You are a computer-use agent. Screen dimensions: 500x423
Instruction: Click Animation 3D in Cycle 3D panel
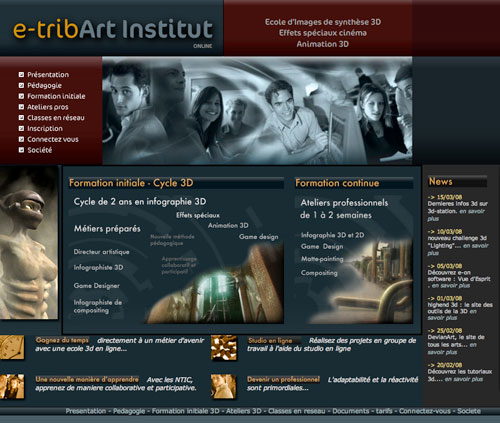click(x=228, y=226)
